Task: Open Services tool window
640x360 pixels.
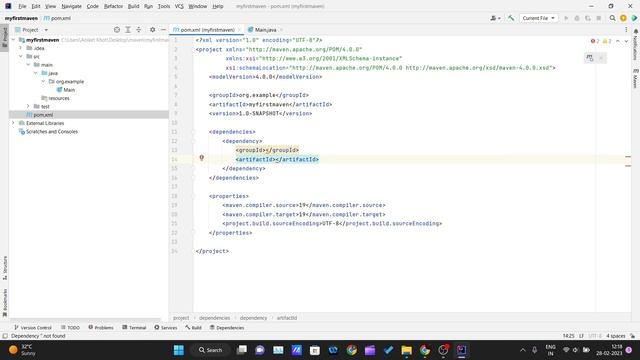Action: pyautogui.click(x=165, y=327)
